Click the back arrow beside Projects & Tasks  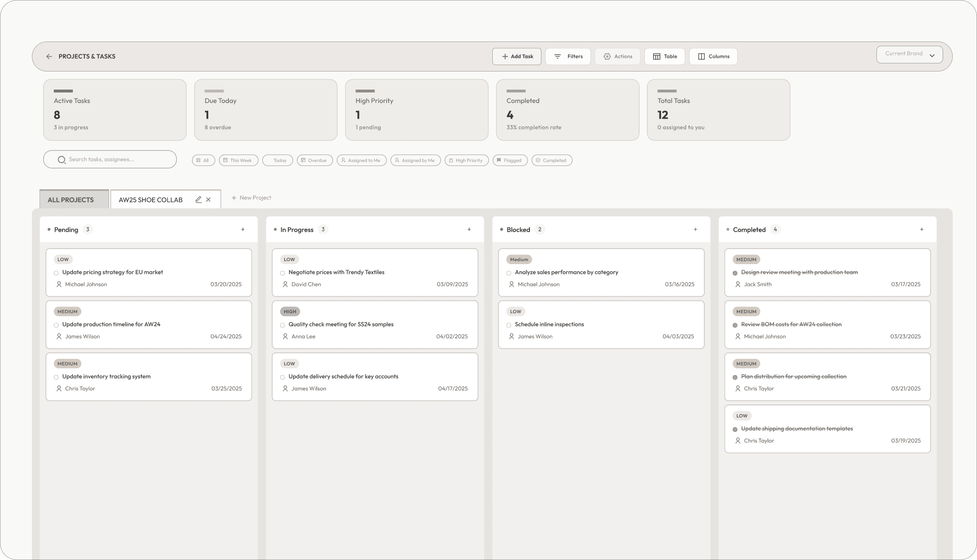coord(49,56)
